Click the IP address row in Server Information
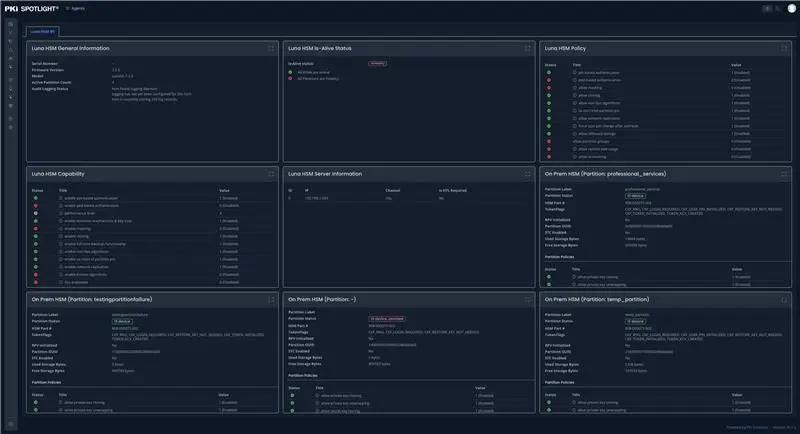 coord(408,198)
